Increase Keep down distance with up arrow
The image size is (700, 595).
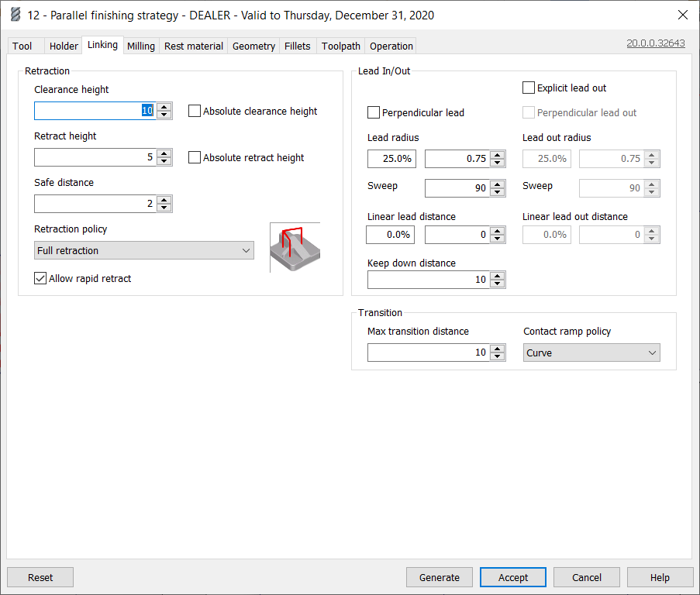498,276
